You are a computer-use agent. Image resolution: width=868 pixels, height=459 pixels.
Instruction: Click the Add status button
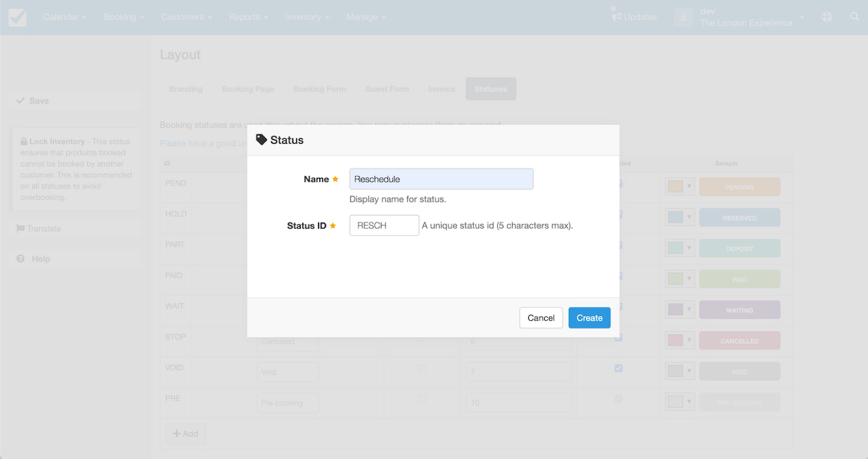(x=186, y=434)
